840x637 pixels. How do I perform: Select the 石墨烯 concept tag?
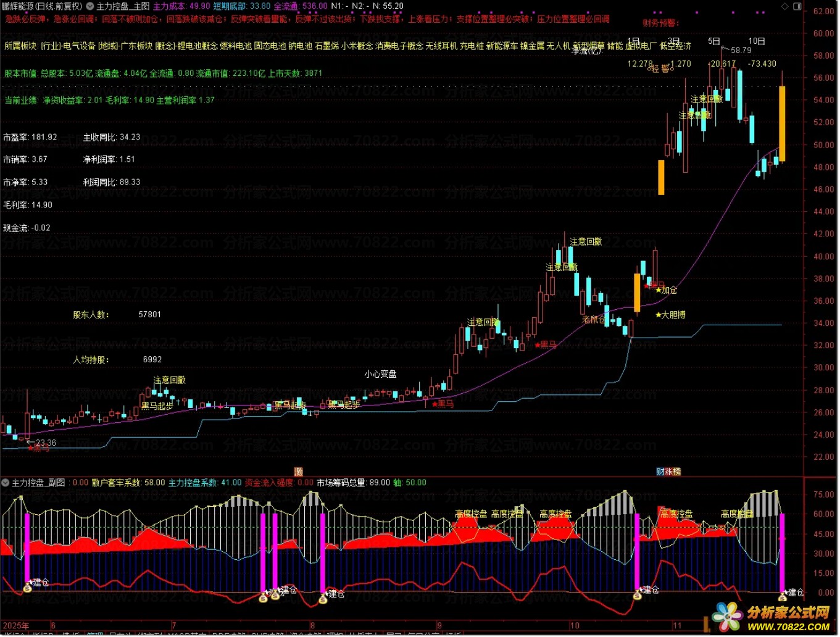pos(327,46)
